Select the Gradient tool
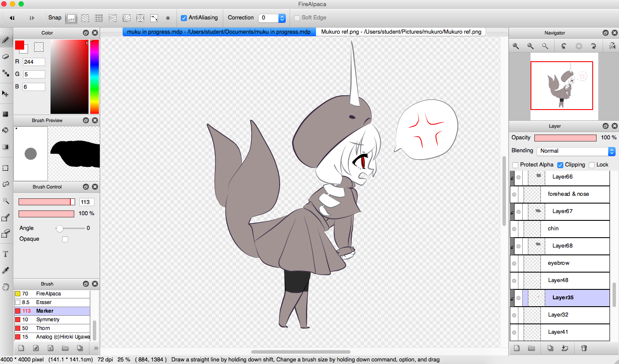The image size is (619, 364). point(6,147)
